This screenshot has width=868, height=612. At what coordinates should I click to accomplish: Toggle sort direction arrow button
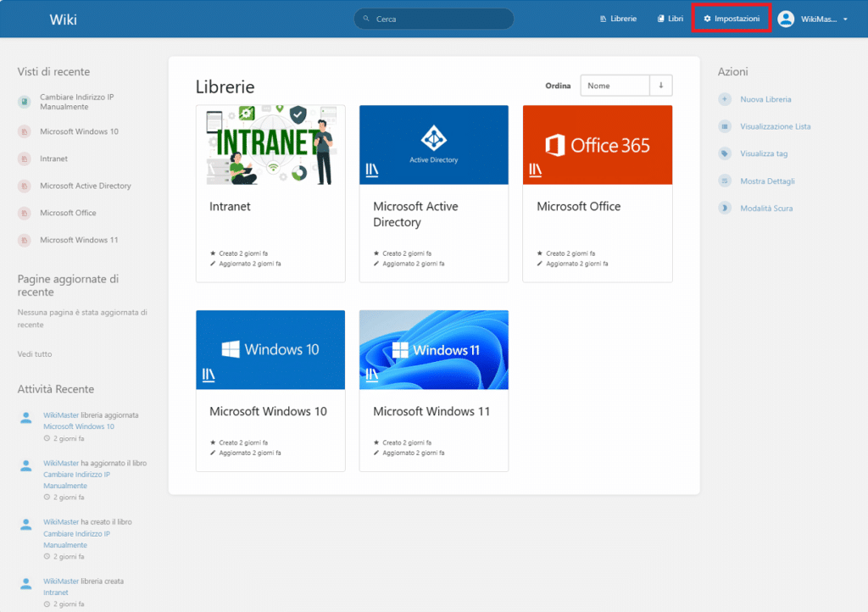pos(661,86)
